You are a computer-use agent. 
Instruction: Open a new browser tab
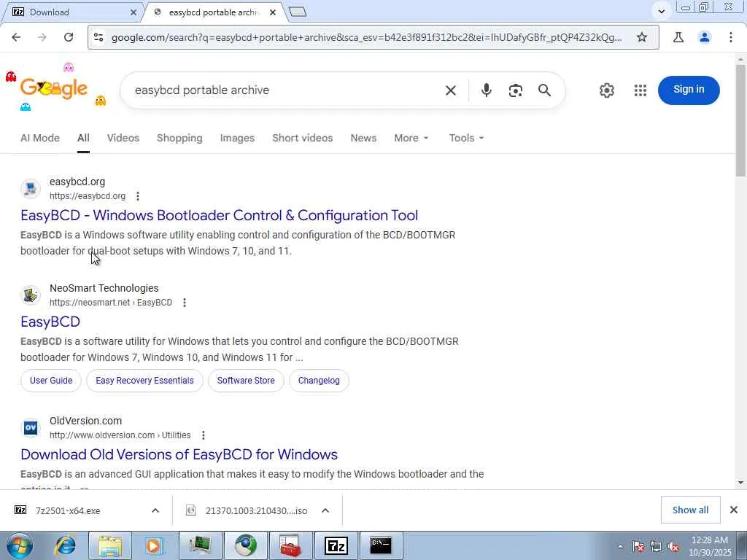point(298,12)
